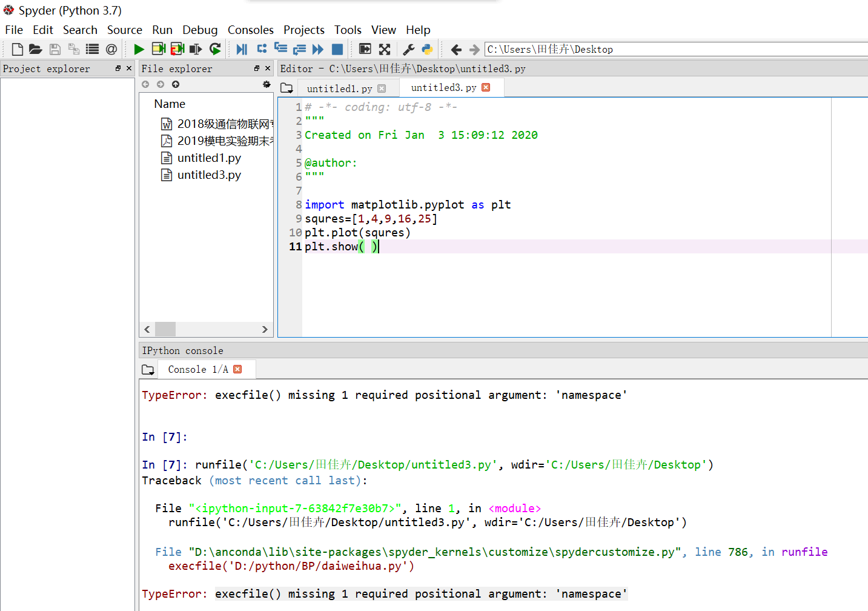This screenshot has width=868, height=611.
Task: Click the Name column header
Action: (170, 104)
